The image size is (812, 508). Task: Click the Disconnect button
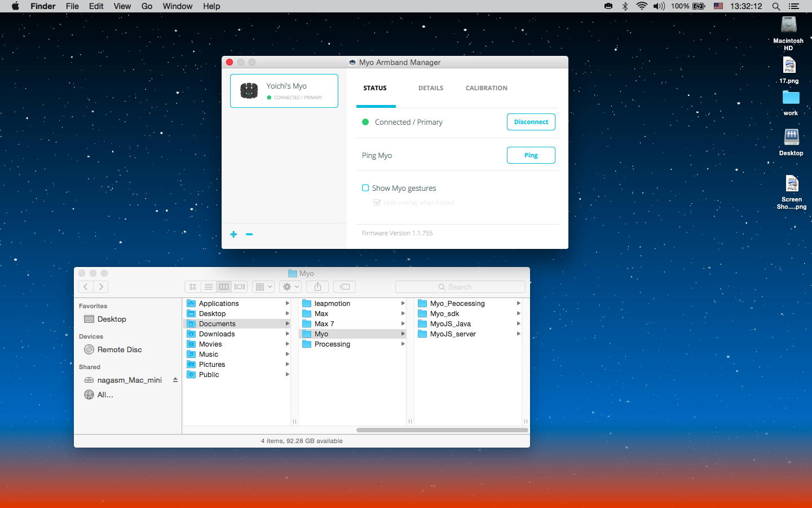click(531, 122)
